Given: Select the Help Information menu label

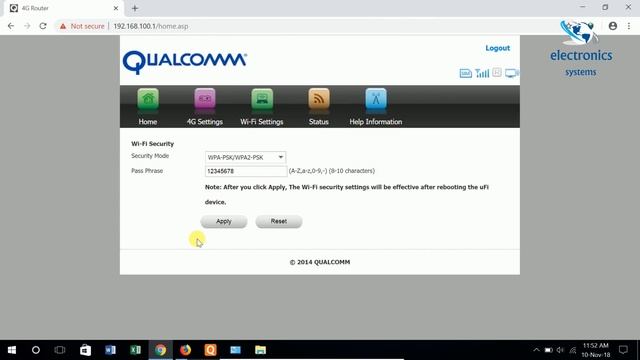Looking at the screenshot, I should click(x=376, y=122).
